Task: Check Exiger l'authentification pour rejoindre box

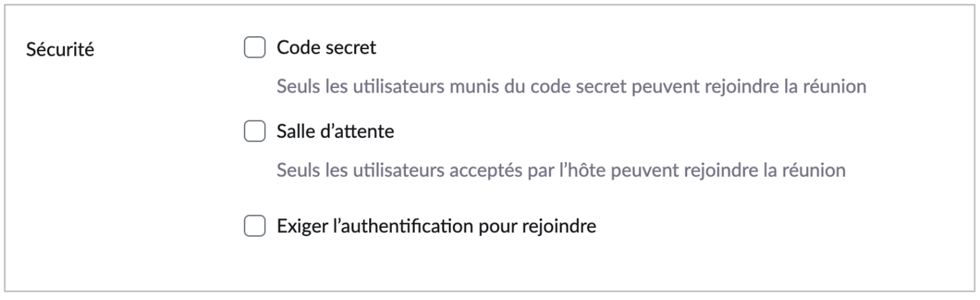Action: click(254, 226)
